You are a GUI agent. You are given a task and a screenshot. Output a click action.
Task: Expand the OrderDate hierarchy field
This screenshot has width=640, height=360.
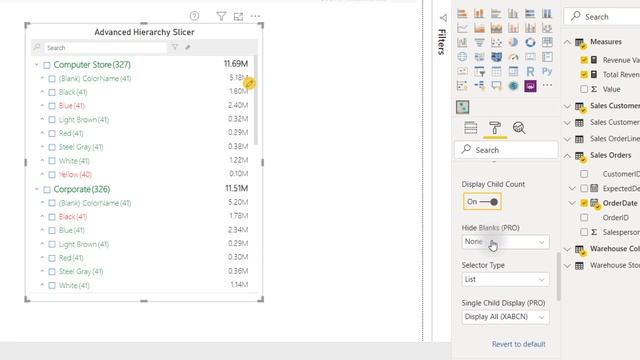point(572,203)
